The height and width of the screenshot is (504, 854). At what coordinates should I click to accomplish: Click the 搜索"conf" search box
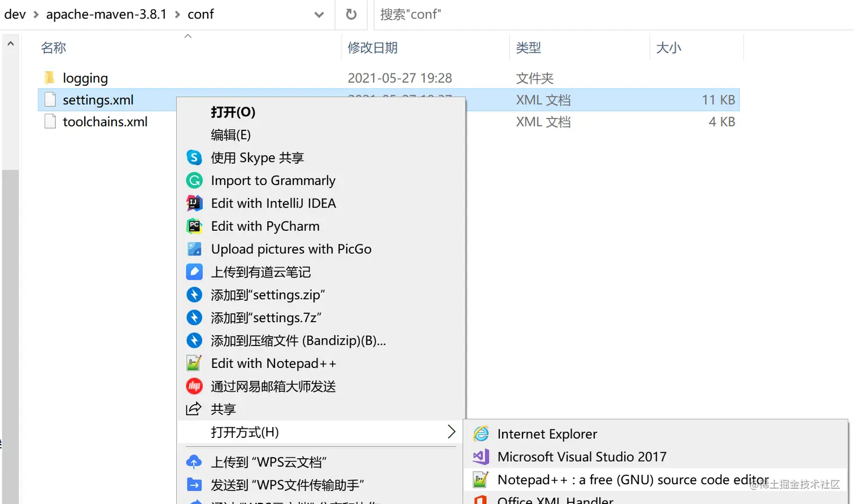click(614, 15)
